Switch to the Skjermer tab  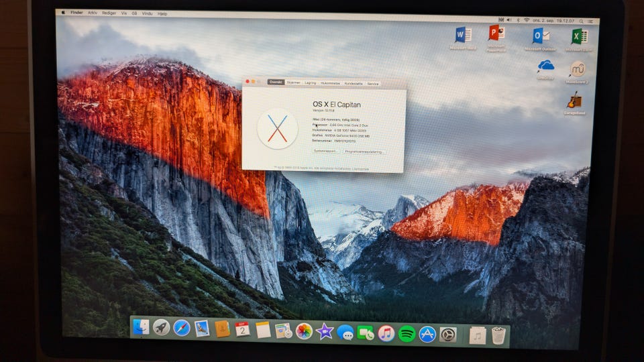tap(294, 82)
